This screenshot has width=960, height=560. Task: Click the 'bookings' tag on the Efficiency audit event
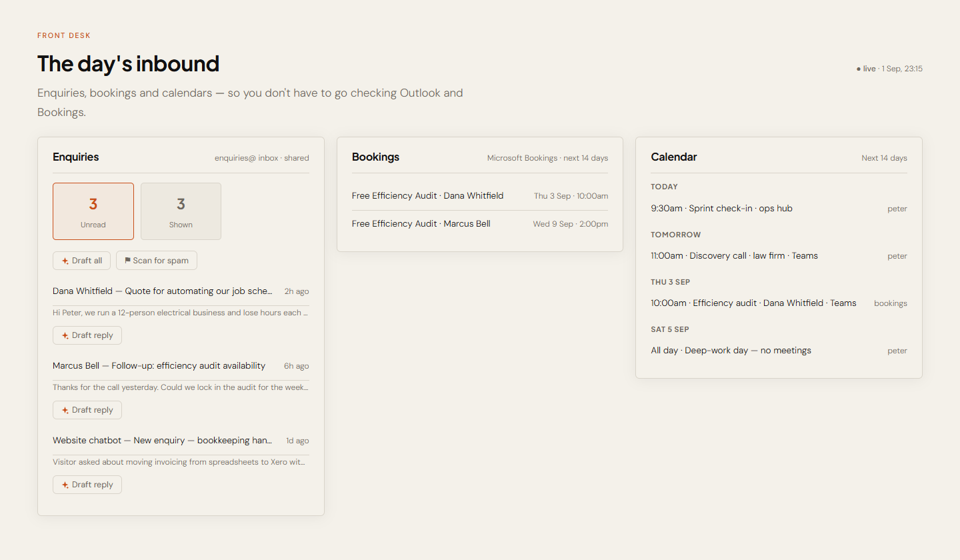tap(891, 303)
